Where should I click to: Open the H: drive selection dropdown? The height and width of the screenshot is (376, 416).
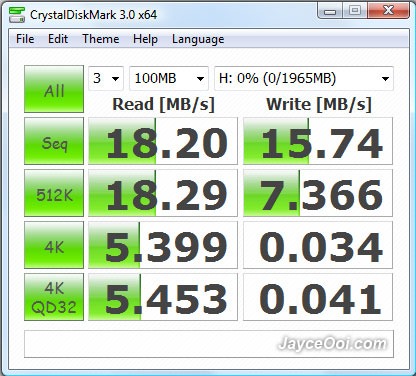(304, 78)
